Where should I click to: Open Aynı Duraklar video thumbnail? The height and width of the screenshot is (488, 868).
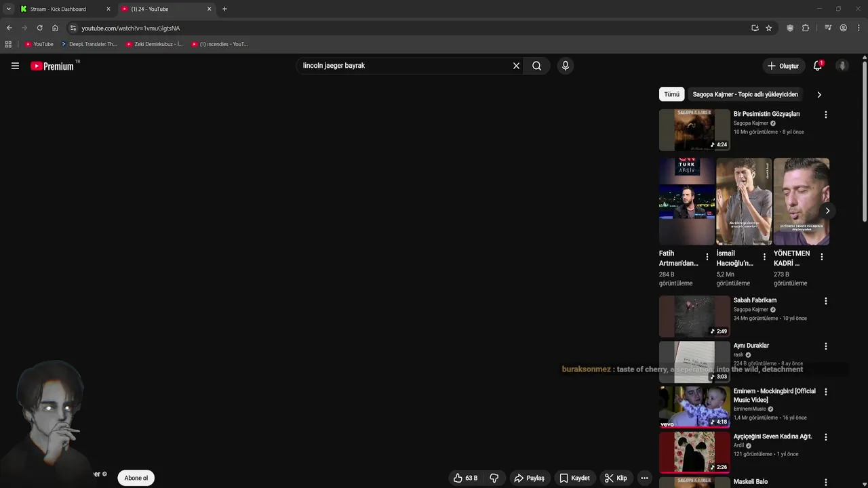click(694, 362)
